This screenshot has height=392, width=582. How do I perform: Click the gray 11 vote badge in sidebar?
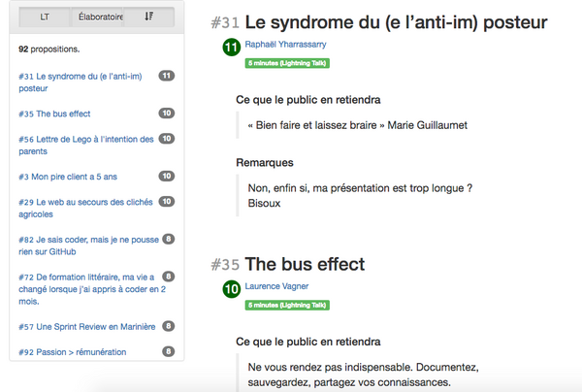click(167, 76)
